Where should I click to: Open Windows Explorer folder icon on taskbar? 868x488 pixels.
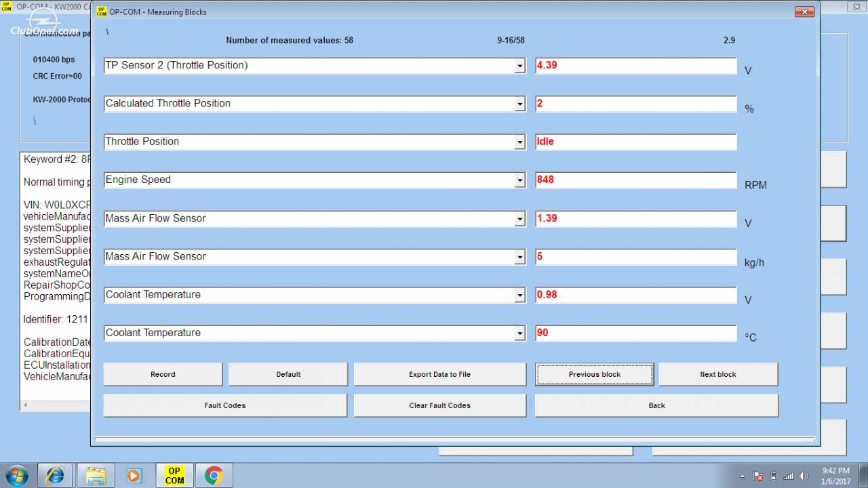(96, 476)
